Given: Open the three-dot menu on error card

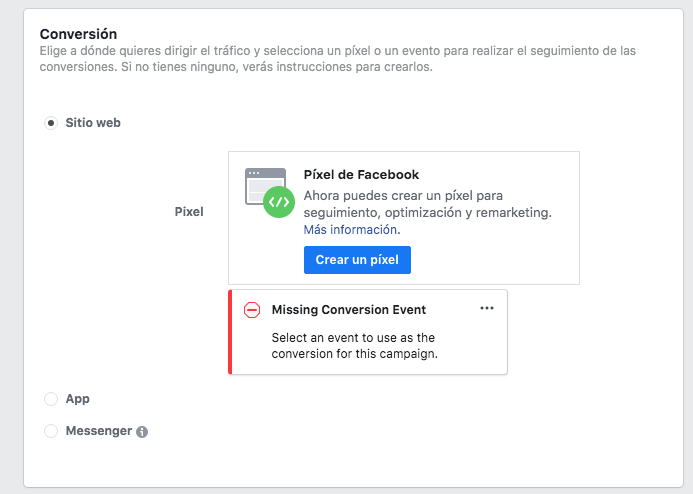Looking at the screenshot, I should [487, 308].
